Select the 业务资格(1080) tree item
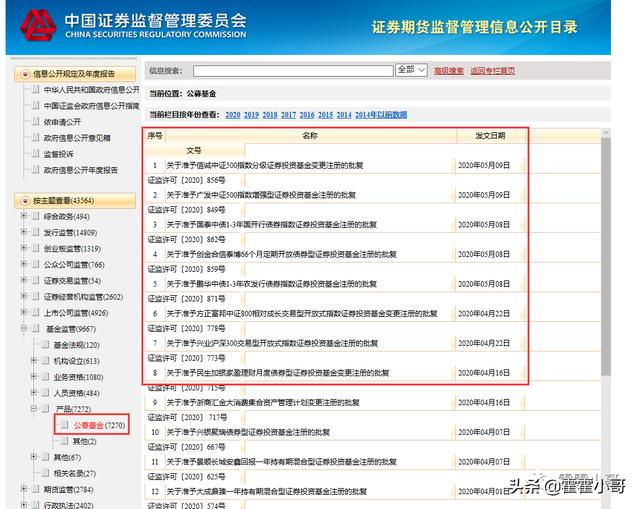The width and height of the screenshot is (640, 509). coord(78,377)
